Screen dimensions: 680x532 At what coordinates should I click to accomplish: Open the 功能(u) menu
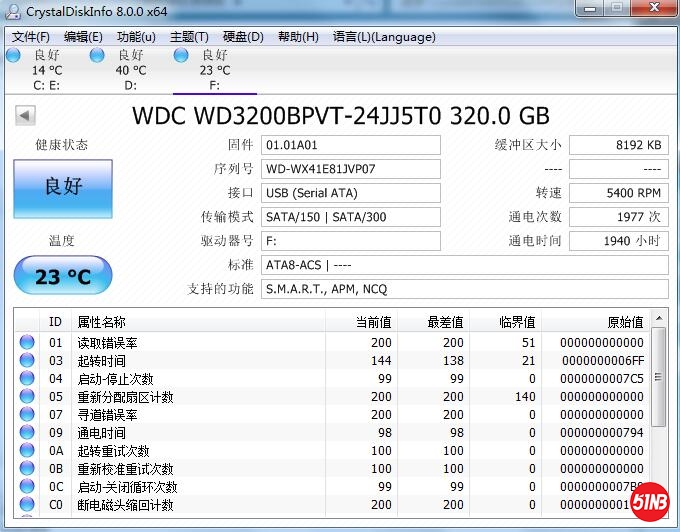(x=136, y=37)
